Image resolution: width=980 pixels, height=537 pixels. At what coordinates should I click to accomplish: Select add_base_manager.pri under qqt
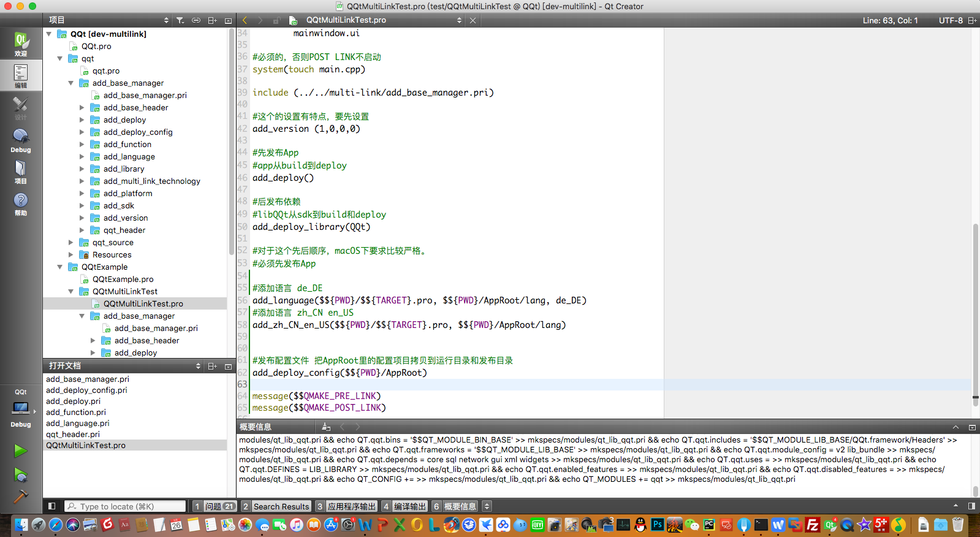pyautogui.click(x=145, y=95)
